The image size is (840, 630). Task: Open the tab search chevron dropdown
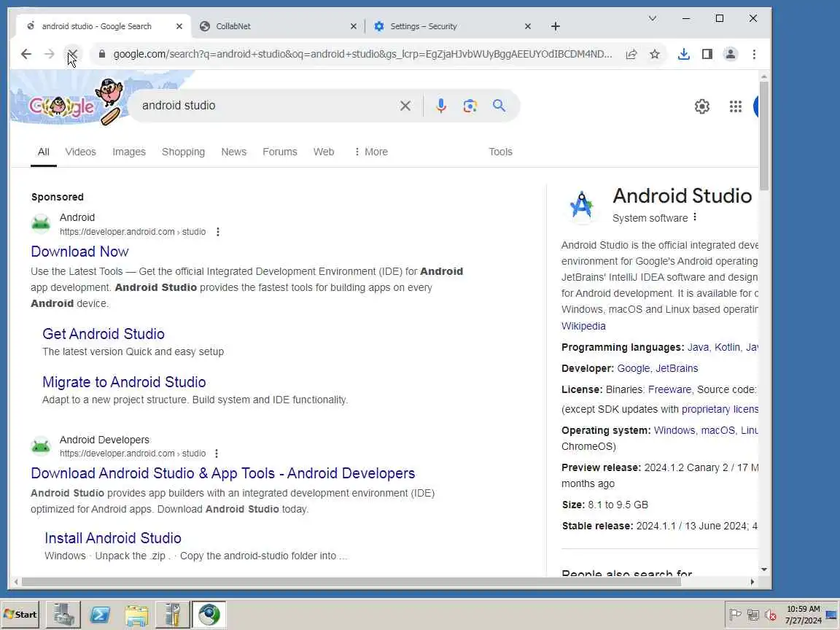pos(652,18)
